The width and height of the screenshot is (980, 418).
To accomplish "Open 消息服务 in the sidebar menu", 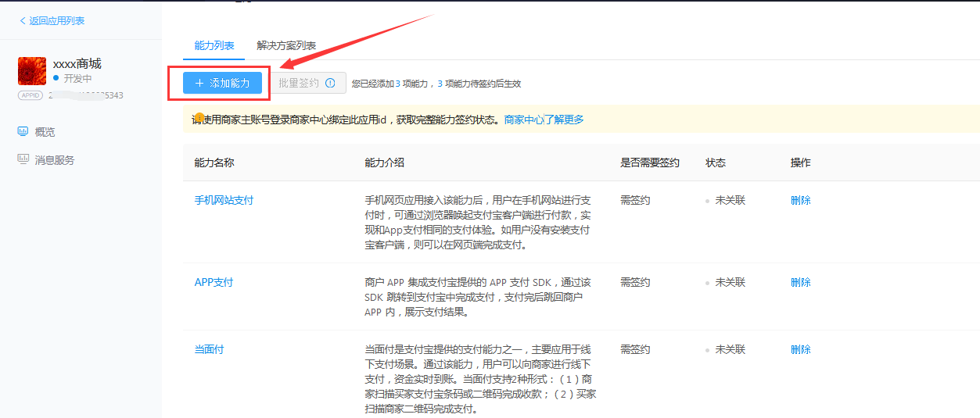I will 55,160.
